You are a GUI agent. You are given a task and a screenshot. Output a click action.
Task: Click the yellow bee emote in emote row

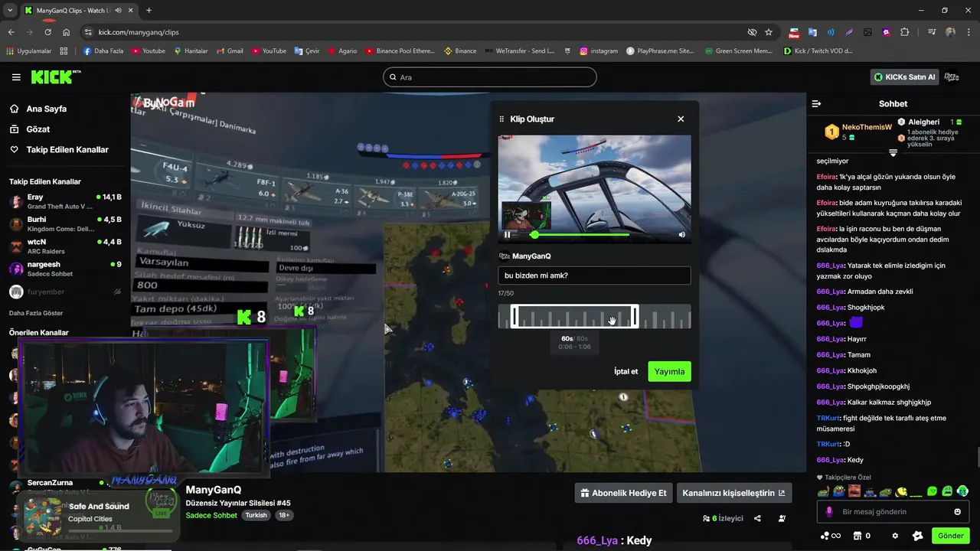tap(903, 491)
